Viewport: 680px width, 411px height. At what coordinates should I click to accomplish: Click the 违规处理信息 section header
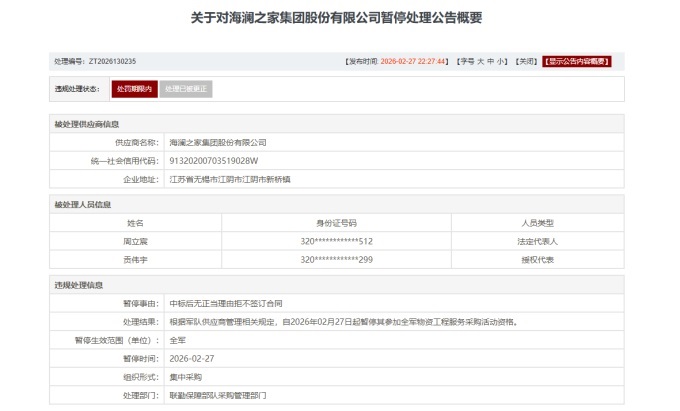click(78, 284)
